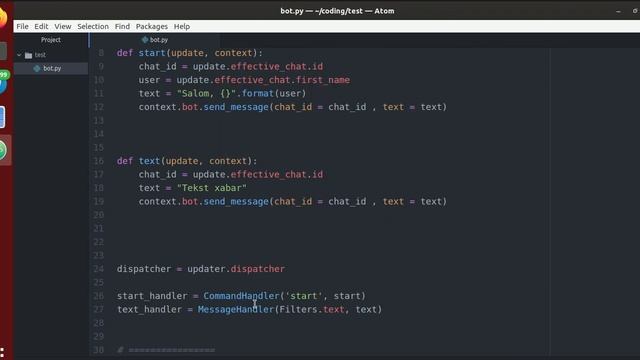Click line number 16 in the gutter
Image resolution: width=640 pixels, height=360 pixels.
tap(99, 161)
